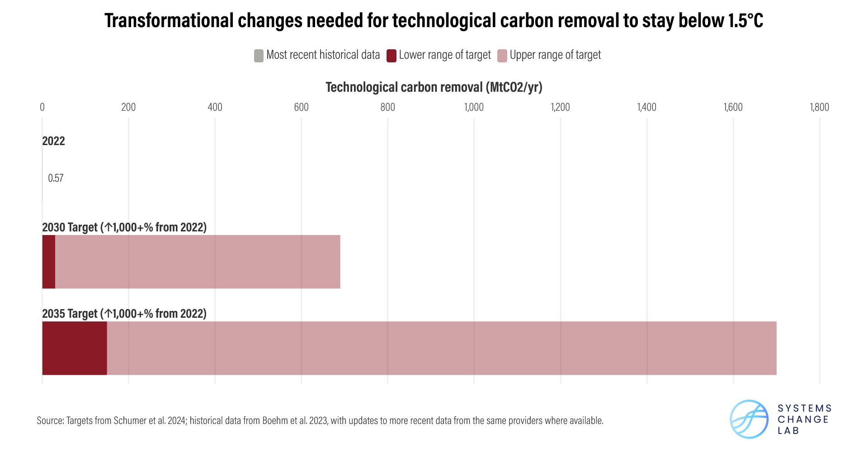Toggle the Upper range of target legend label
This screenshot has height=452, width=868.
coord(555,55)
